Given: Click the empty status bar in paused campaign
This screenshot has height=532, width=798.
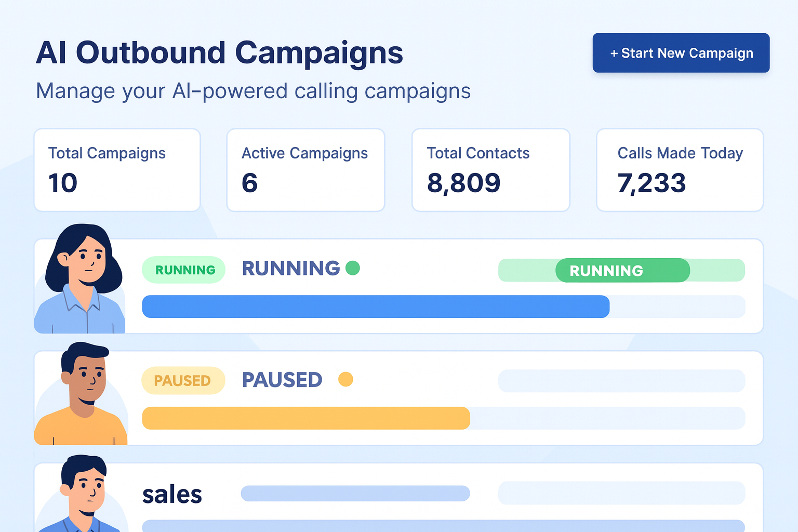Looking at the screenshot, I should tap(621, 381).
